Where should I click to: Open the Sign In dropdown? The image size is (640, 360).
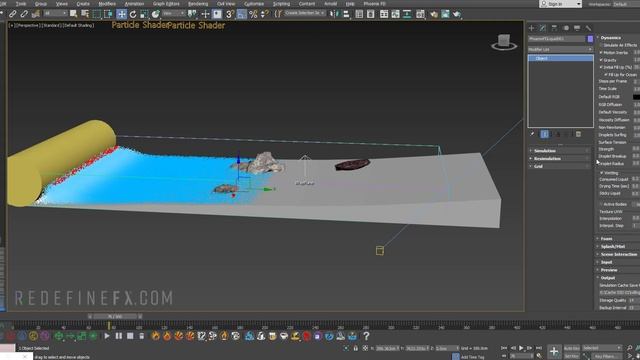pos(560,4)
